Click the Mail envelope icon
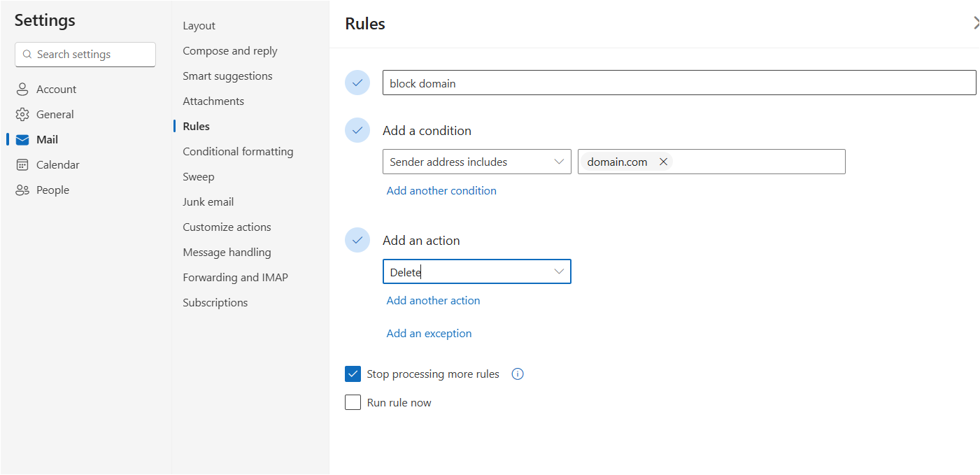 22,140
